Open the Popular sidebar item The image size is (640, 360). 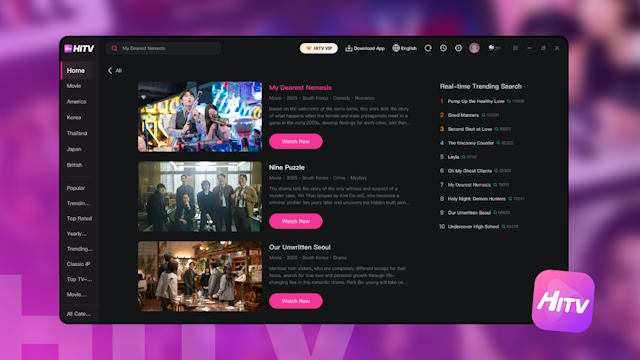[x=76, y=188]
